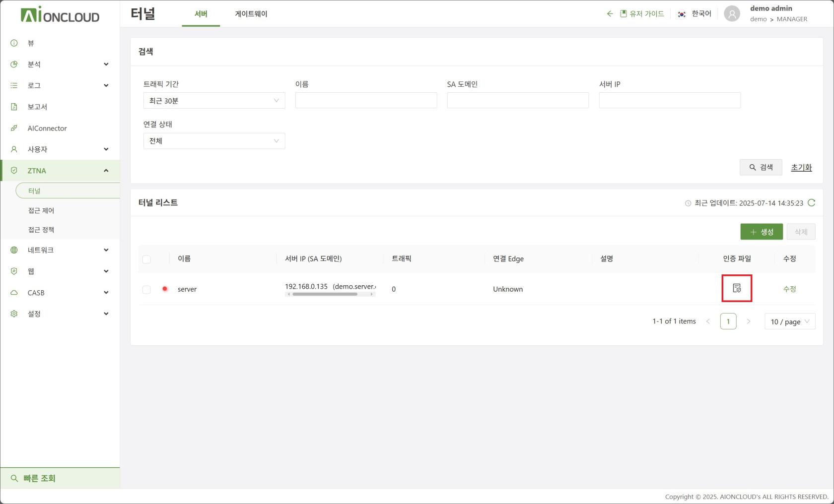Refresh the tunnel list with reload icon
The width and height of the screenshot is (834, 504).
tap(811, 203)
